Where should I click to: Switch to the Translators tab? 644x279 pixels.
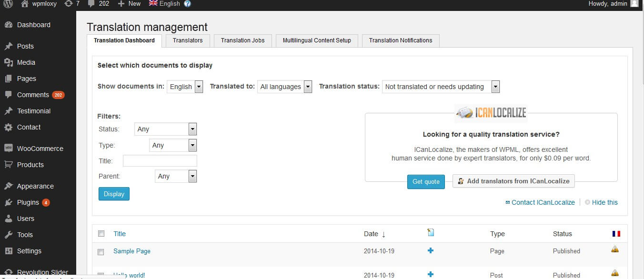point(188,40)
